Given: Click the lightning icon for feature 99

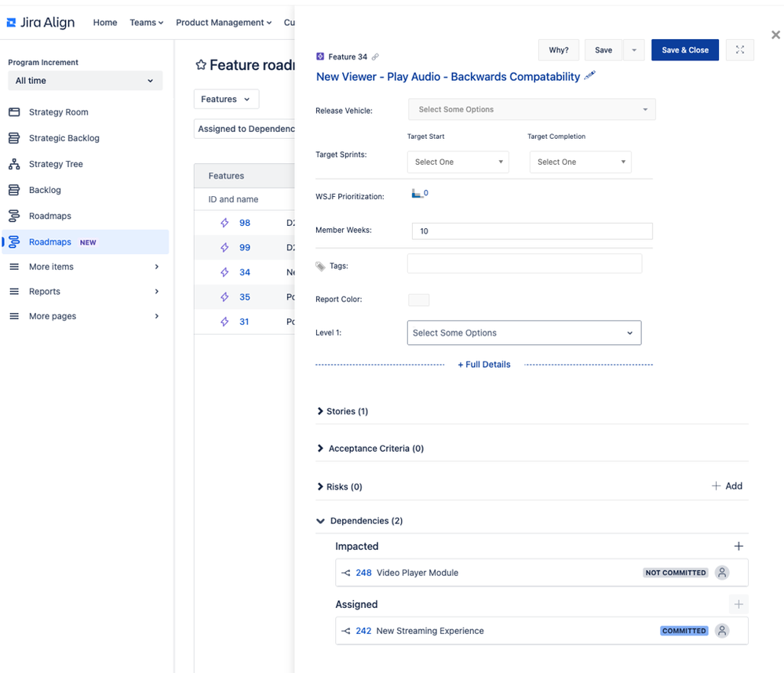Looking at the screenshot, I should [224, 247].
